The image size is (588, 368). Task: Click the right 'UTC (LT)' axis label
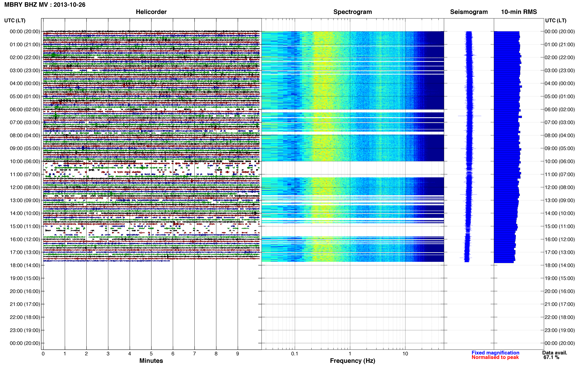click(556, 20)
